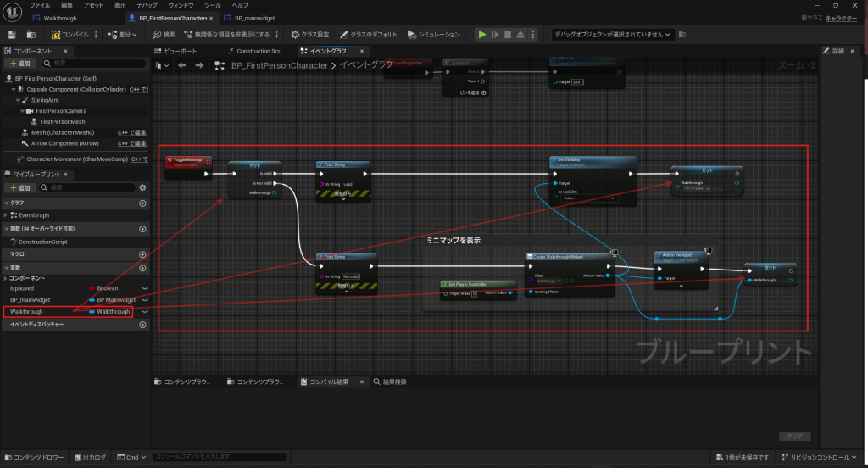Screen dimensions: 868x468
Task: Toggle visibility eye for BP_mainwidget variable
Action: pyautogui.click(x=144, y=300)
